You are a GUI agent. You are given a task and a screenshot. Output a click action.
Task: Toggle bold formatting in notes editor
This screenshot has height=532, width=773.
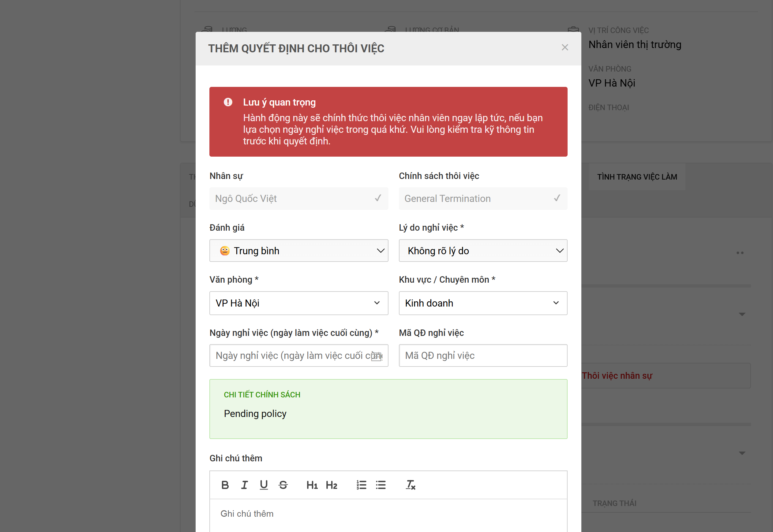(x=225, y=485)
